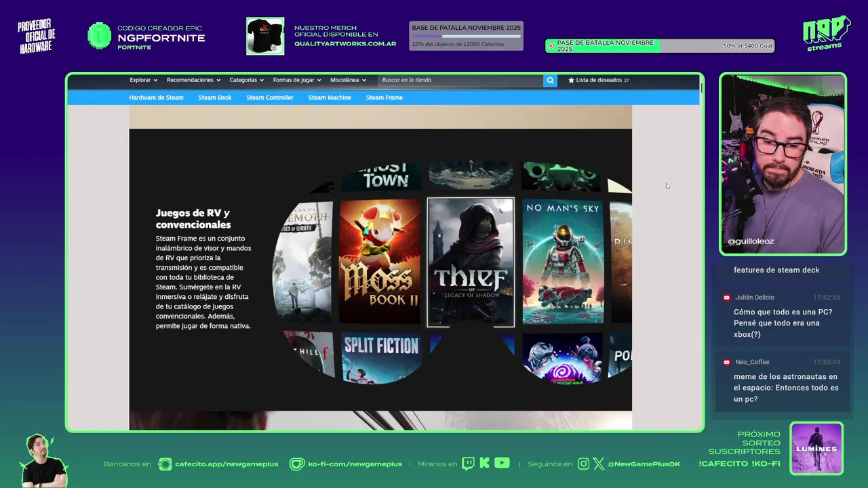Viewport: 868px width, 488px height.
Task: Select the Thief Legacy of Shadow cover
Action: (x=471, y=262)
